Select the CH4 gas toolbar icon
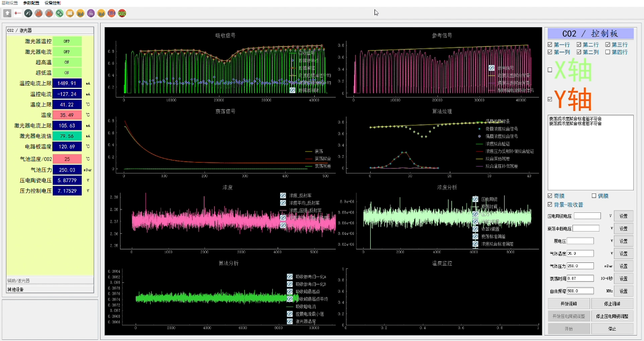 (x=111, y=13)
